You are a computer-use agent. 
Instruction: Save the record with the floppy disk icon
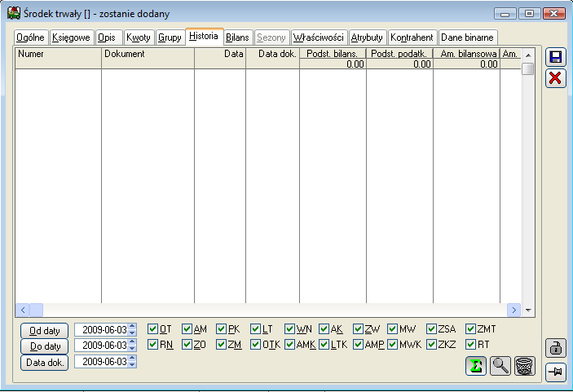click(555, 57)
